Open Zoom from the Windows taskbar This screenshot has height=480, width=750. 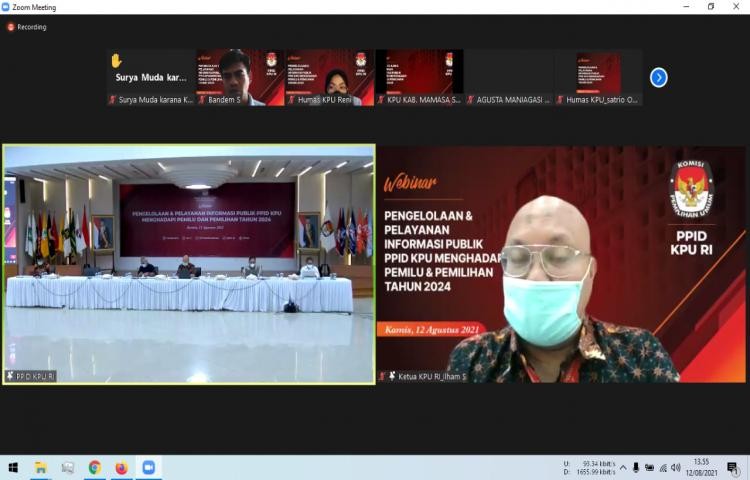[x=148, y=467]
